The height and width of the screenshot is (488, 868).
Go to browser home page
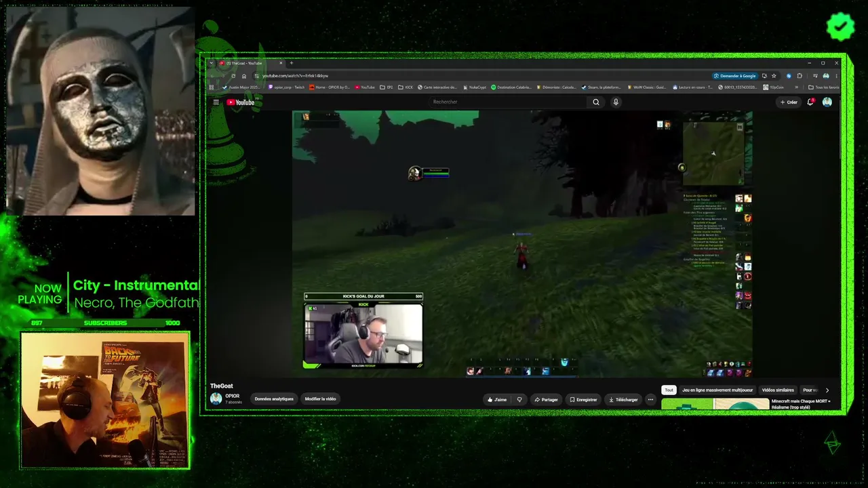click(x=244, y=76)
